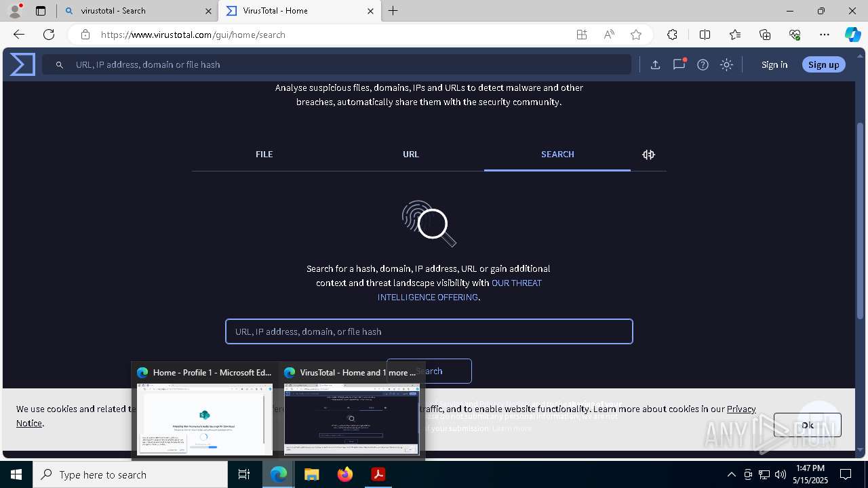Open the Favorites list icon
This screenshot has height=488, width=868.
click(x=735, y=35)
